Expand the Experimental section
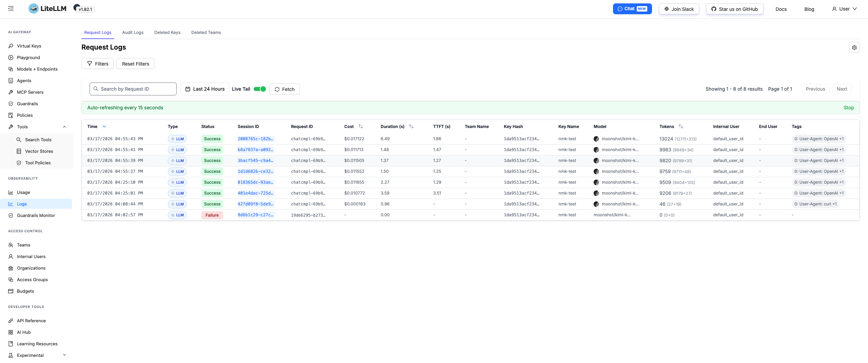 point(65,355)
